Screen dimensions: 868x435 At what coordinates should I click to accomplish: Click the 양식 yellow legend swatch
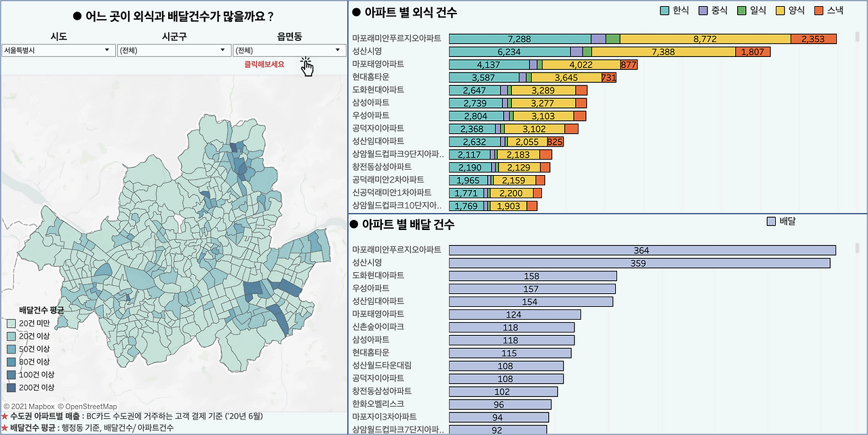click(x=781, y=10)
